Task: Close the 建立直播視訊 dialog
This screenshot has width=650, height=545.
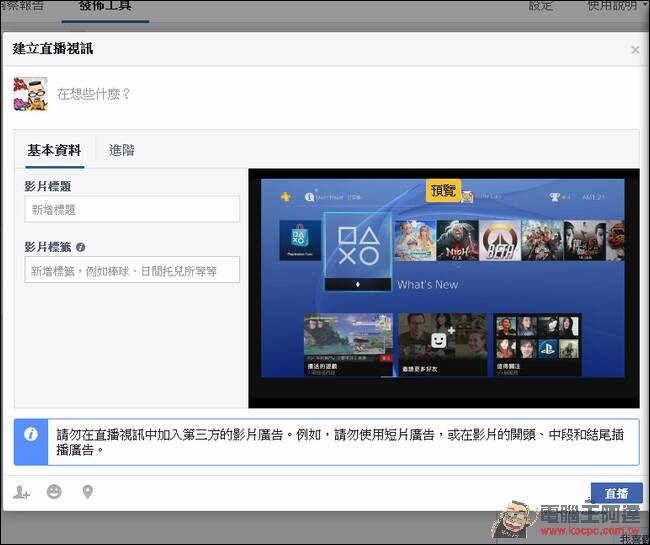Action: (x=635, y=50)
